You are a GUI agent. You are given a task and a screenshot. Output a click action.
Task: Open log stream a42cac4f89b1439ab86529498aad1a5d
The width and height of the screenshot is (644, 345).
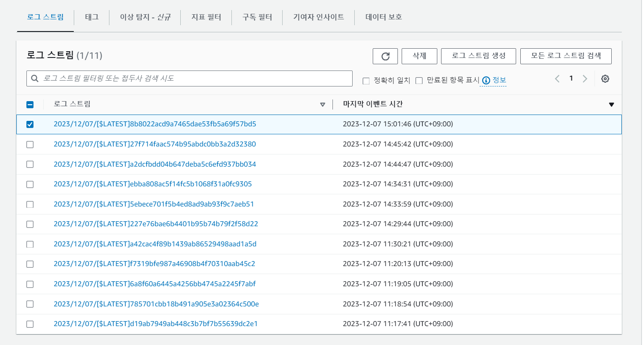coord(155,244)
